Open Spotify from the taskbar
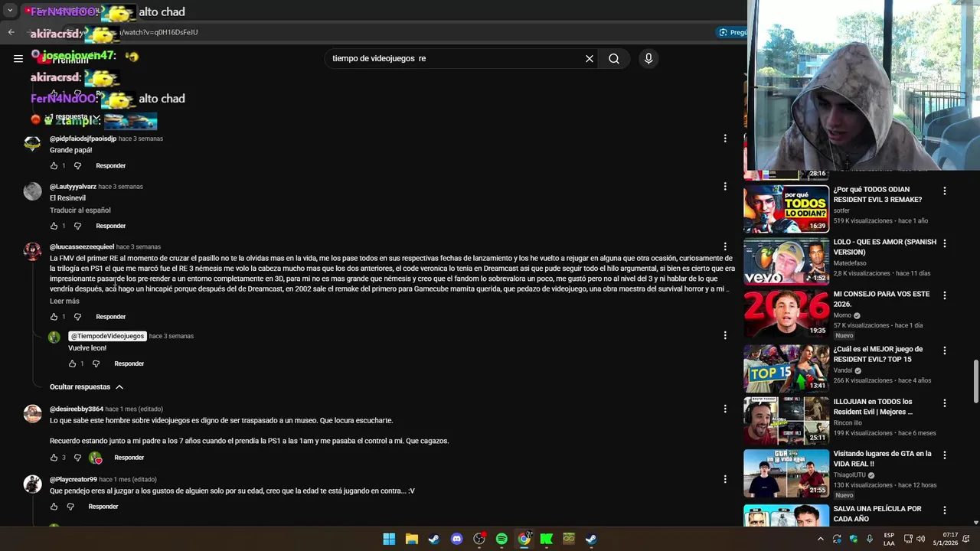The height and width of the screenshot is (551, 980). (501, 539)
